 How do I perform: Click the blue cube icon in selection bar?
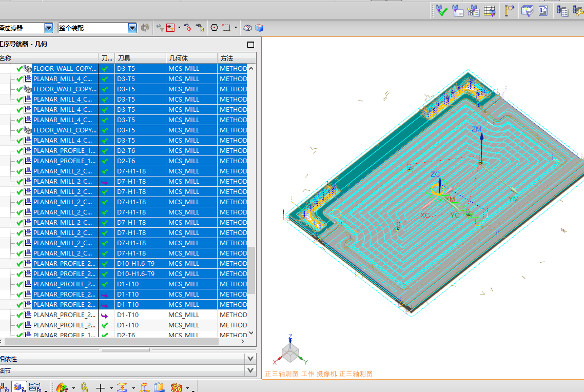[x=259, y=28]
